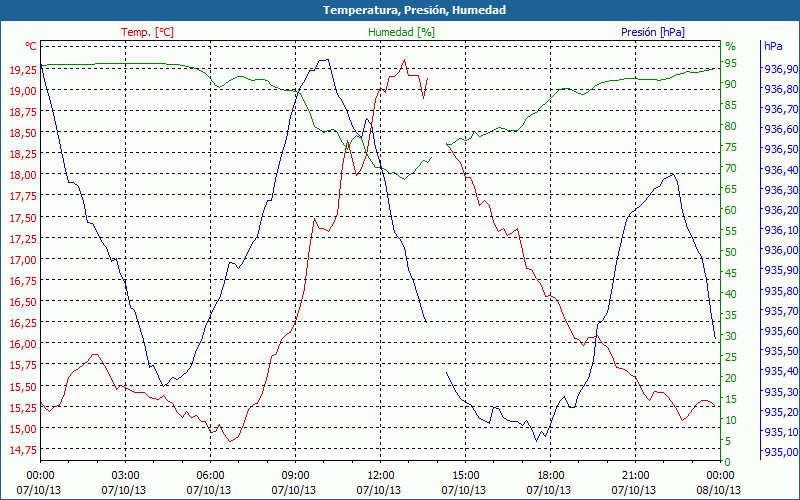800x500 pixels.
Task: Click humidity axis value 95
Action: (731, 63)
